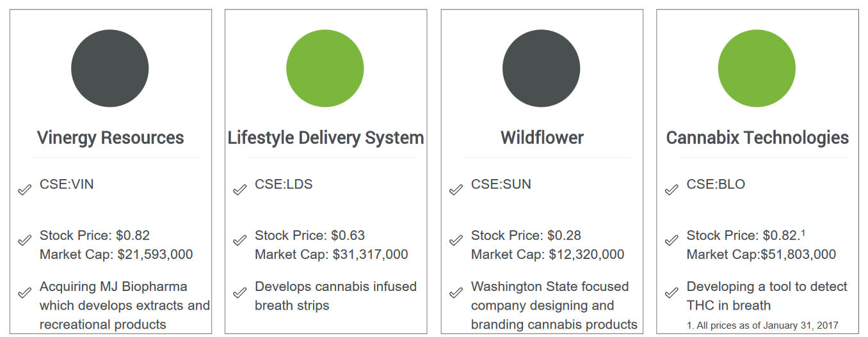
Task: Select the Wildflower card title
Action: tap(542, 138)
